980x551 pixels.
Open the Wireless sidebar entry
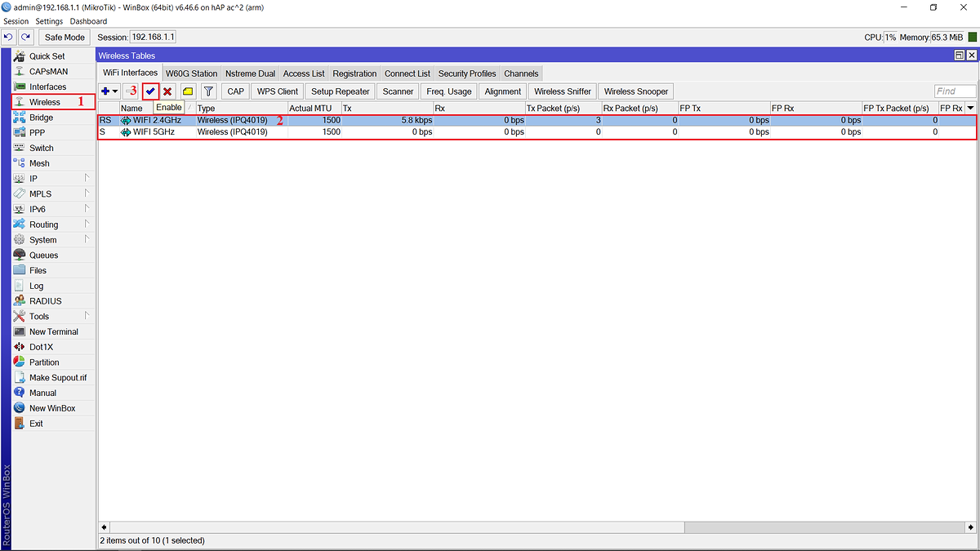(53, 102)
